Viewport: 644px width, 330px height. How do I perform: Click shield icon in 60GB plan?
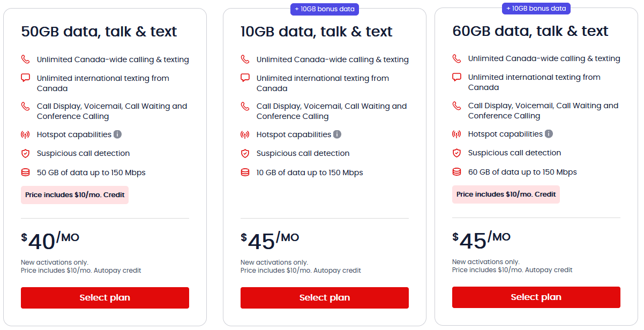point(456,153)
